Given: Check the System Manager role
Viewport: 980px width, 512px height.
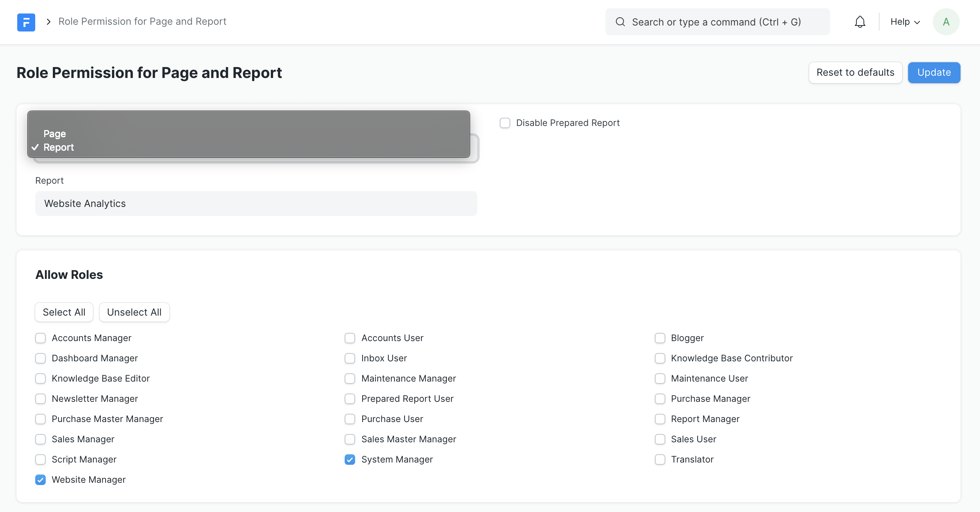Looking at the screenshot, I should click(x=350, y=460).
